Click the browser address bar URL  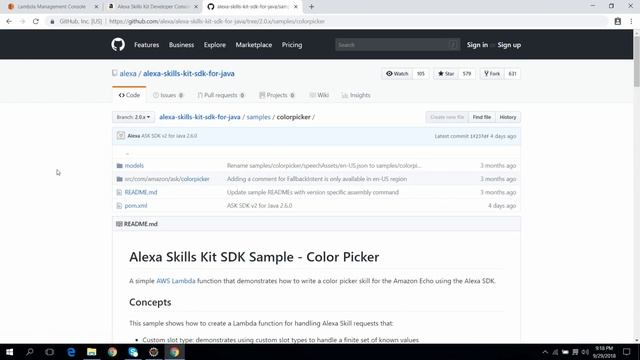click(217, 21)
